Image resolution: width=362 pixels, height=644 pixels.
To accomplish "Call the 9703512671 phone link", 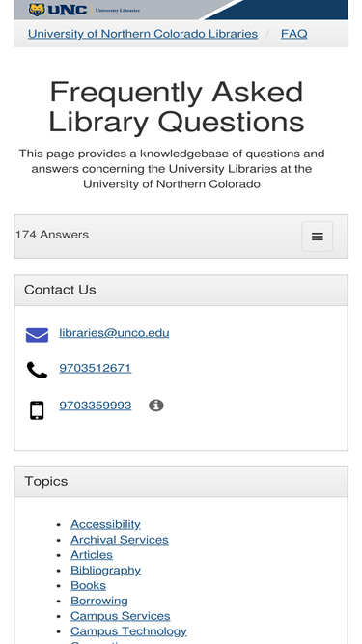I will 96,368.
